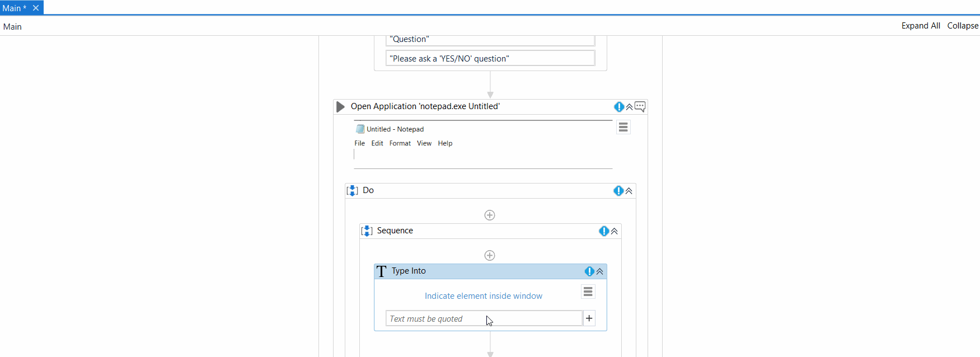Image resolution: width=980 pixels, height=357 pixels.
Task: Click the Do sequence import icon
Action: (x=352, y=190)
